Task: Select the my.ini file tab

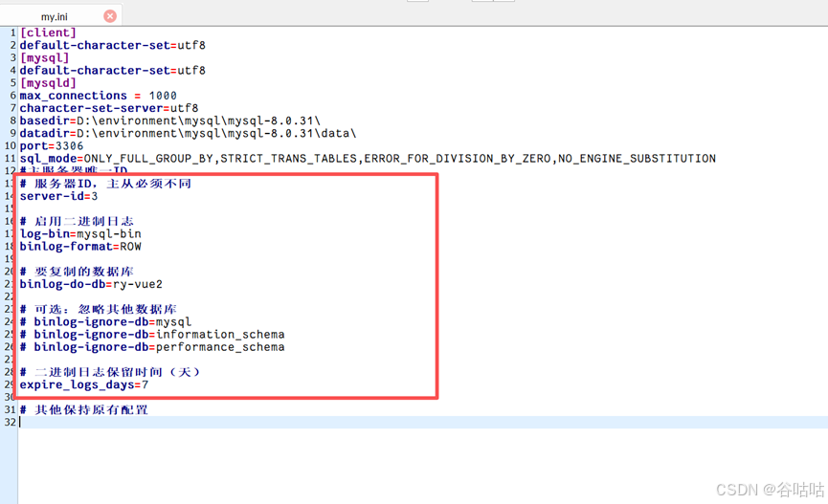Action: [x=55, y=17]
